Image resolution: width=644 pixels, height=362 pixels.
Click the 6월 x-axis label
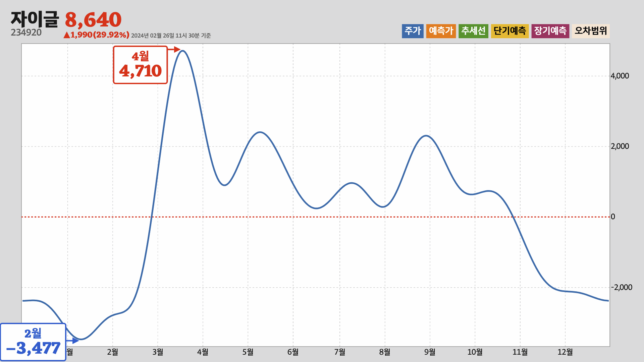tap(293, 352)
